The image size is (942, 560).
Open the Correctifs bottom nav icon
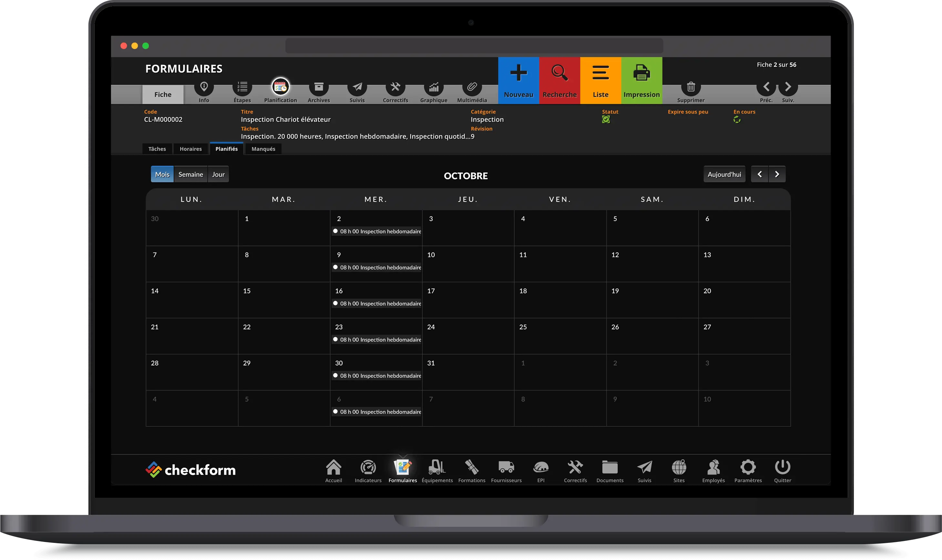pos(574,471)
